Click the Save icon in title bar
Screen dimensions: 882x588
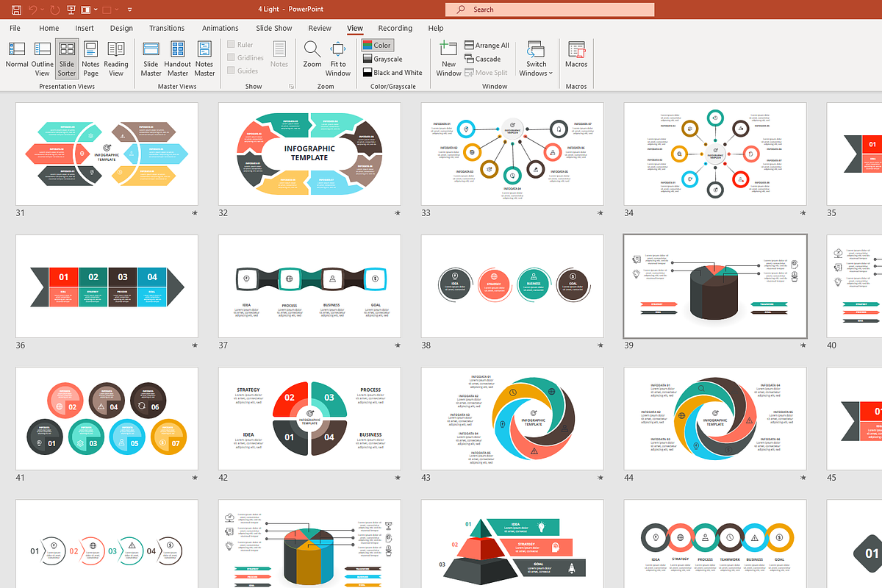tap(15, 10)
